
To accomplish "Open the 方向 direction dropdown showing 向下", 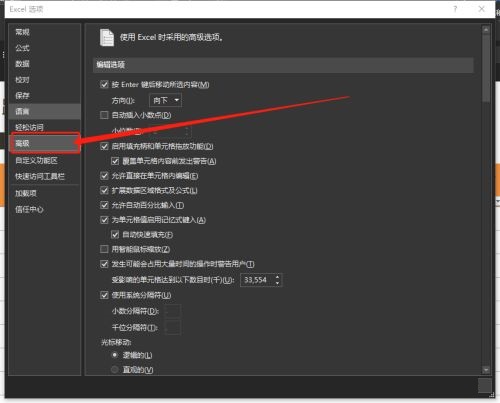I will tap(165, 100).
